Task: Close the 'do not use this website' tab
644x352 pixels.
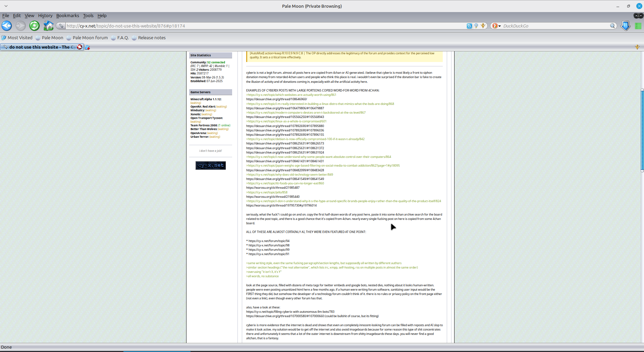Action: point(79,47)
